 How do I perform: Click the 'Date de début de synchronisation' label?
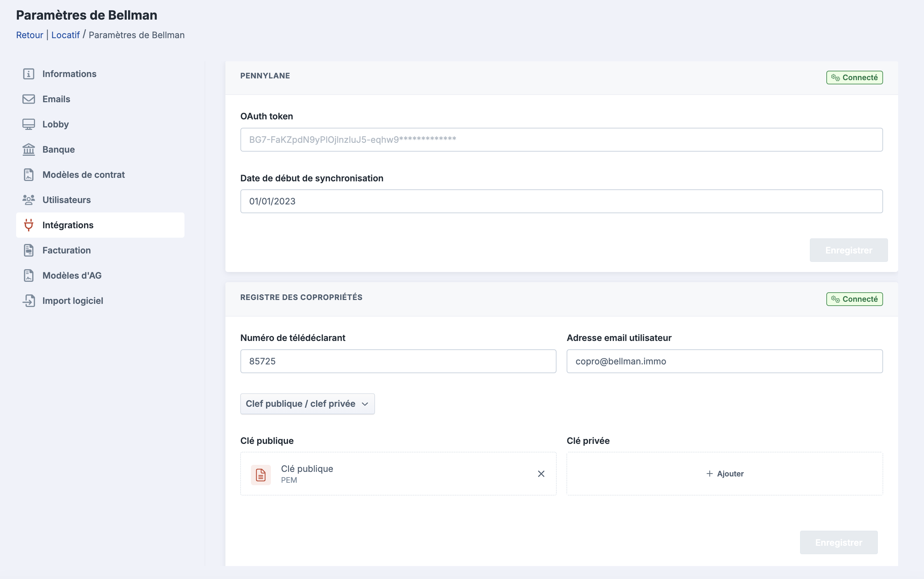[311, 179]
